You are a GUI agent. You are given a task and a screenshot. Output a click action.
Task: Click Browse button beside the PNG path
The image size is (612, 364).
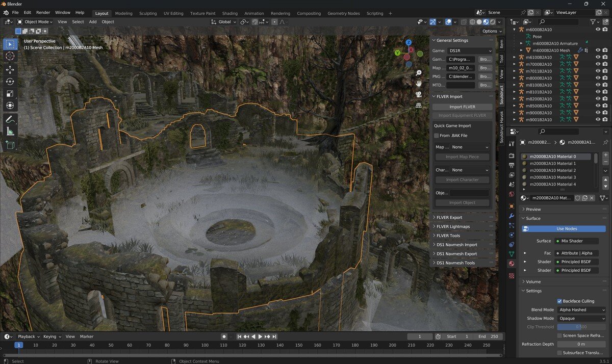[x=485, y=76]
